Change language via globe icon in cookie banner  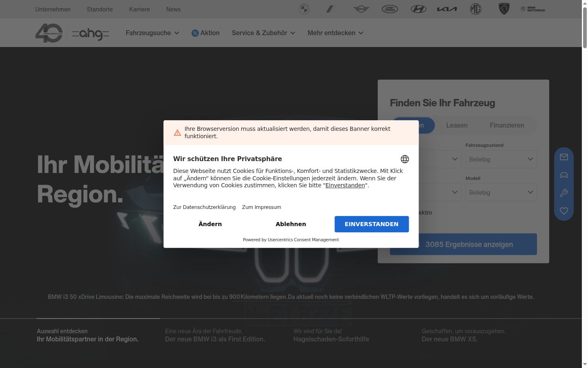coord(405,159)
